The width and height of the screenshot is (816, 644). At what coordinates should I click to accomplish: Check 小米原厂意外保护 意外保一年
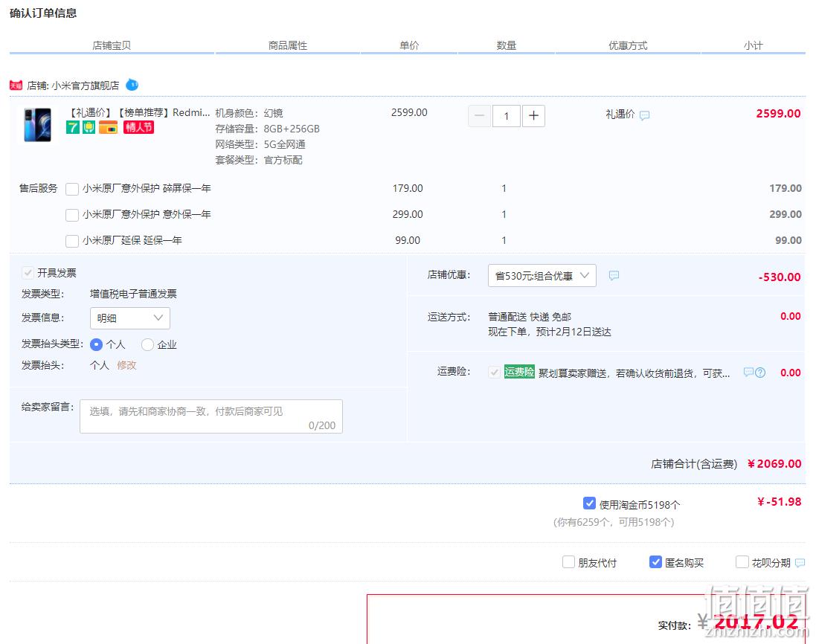72,215
